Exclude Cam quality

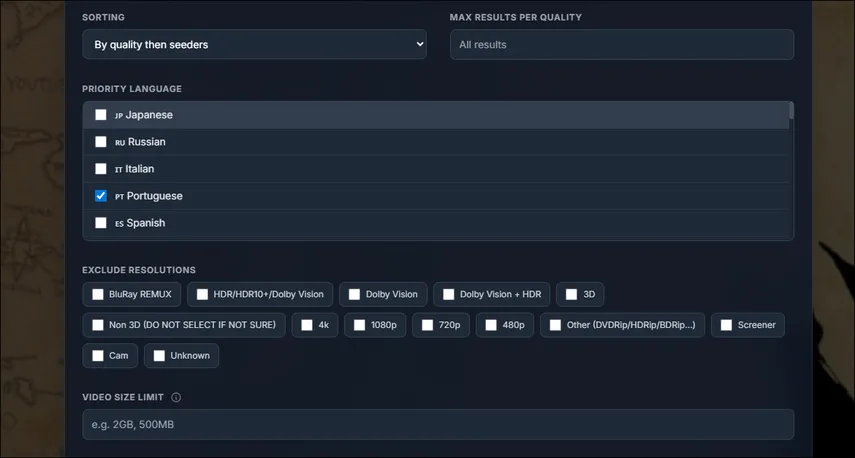click(x=98, y=355)
